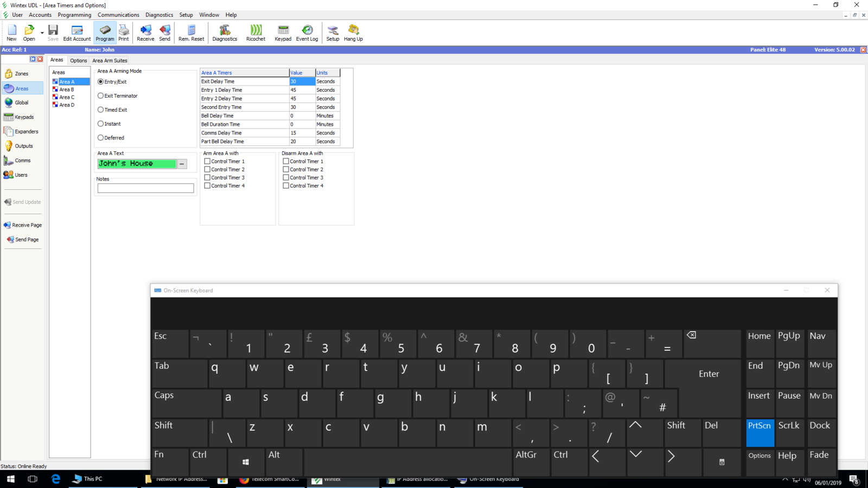
Task: Switch to the Area Arm Suites tab
Action: (x=110, y=61)
